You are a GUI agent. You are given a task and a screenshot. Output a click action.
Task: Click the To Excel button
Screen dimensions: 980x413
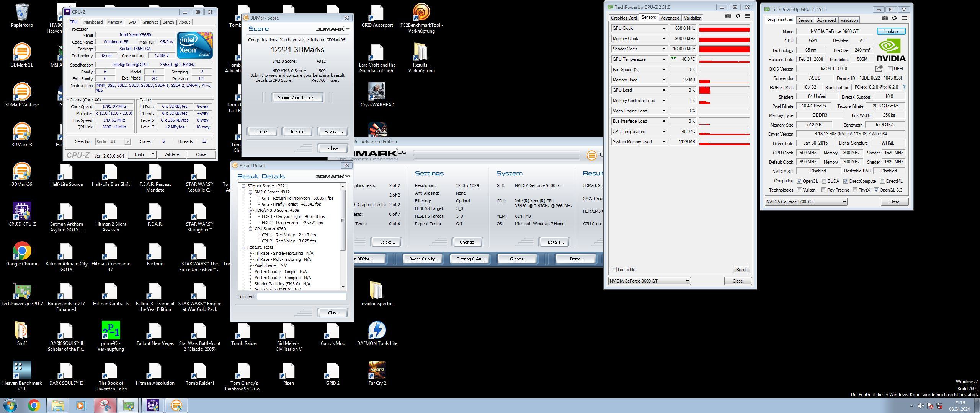[x=297, y=132]
